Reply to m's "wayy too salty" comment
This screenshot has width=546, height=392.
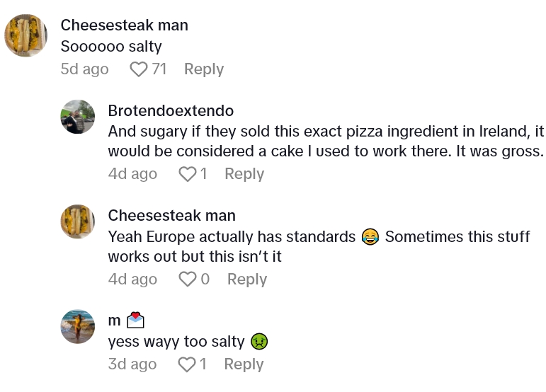244,364
